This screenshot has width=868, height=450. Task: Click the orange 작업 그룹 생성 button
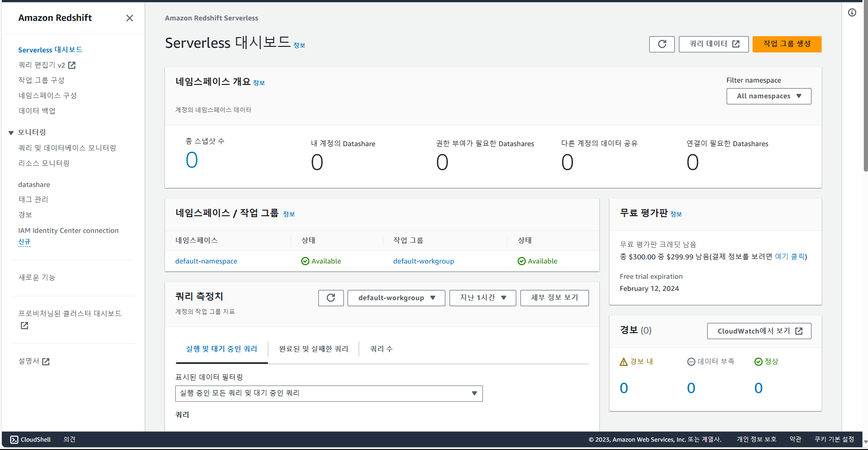click(x=787, y=44)
